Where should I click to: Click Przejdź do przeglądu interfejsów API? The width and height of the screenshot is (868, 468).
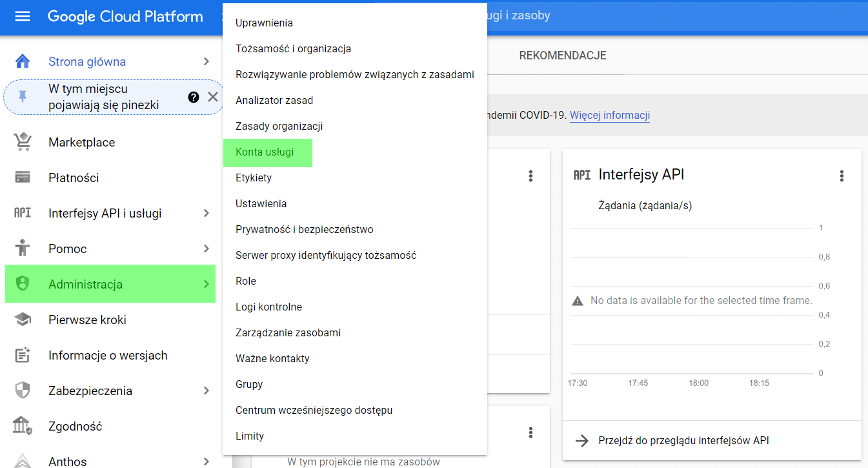point(684,441)
